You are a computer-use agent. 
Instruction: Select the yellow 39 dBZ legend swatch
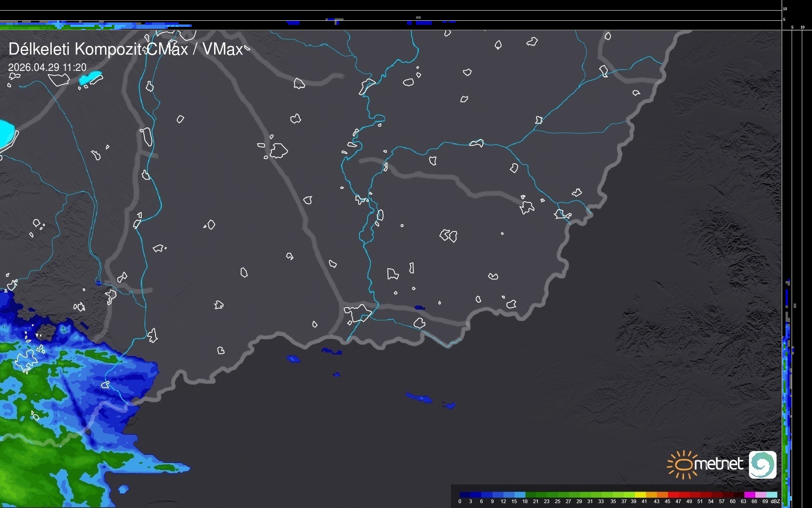pos(641,495)
